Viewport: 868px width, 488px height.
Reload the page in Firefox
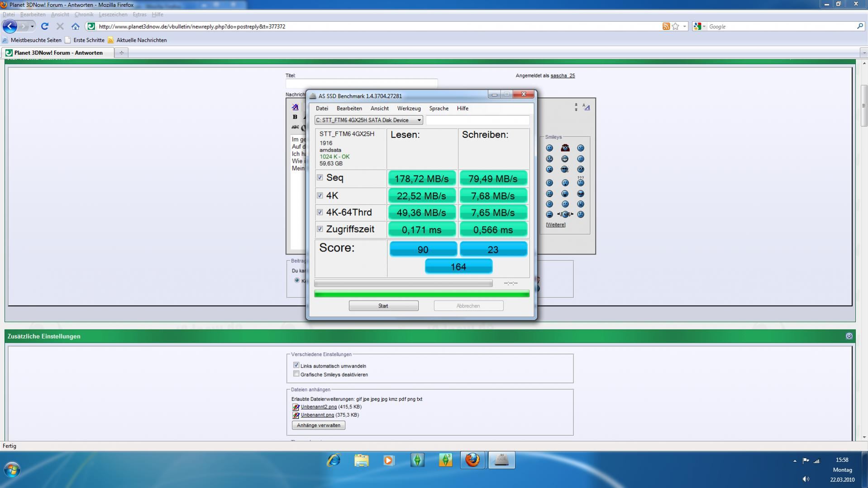[x=44, y=26]
